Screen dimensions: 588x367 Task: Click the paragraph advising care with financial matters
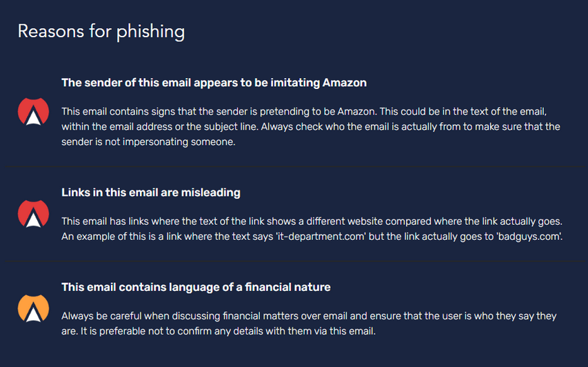[308, 324]
